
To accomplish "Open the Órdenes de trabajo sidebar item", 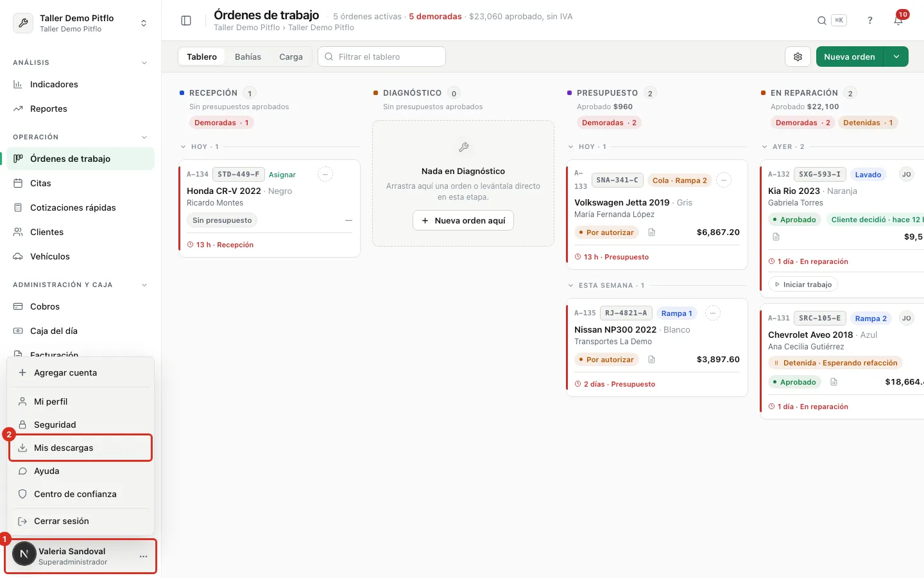I will tap(80, 159).
